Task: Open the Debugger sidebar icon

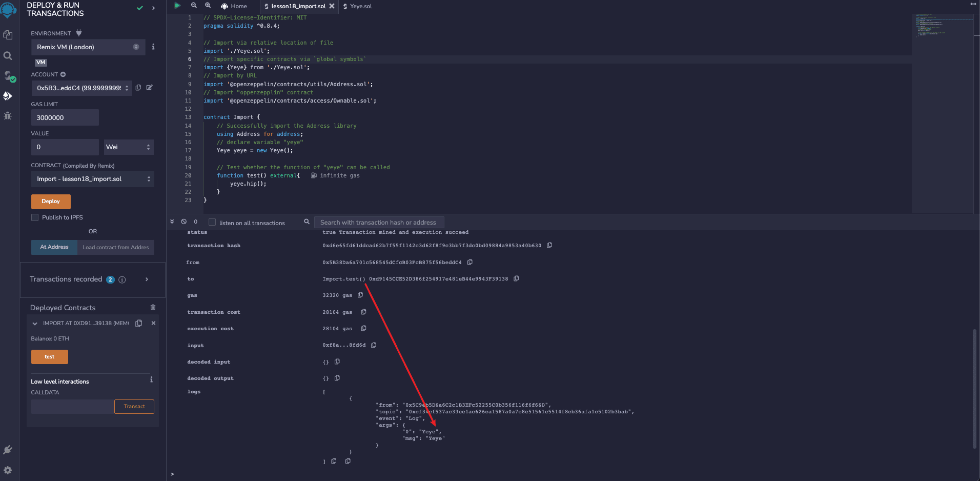Action: point(8,116)
